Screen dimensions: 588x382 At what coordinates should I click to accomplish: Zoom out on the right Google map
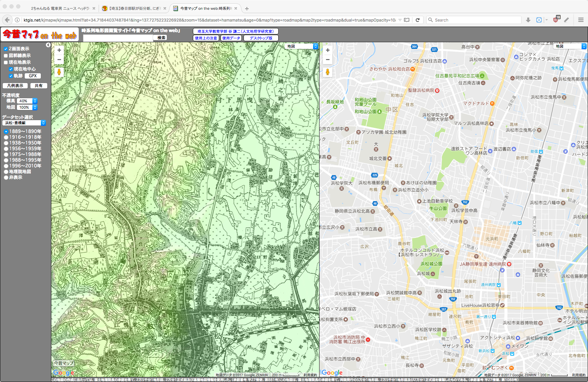pos(328,60)
